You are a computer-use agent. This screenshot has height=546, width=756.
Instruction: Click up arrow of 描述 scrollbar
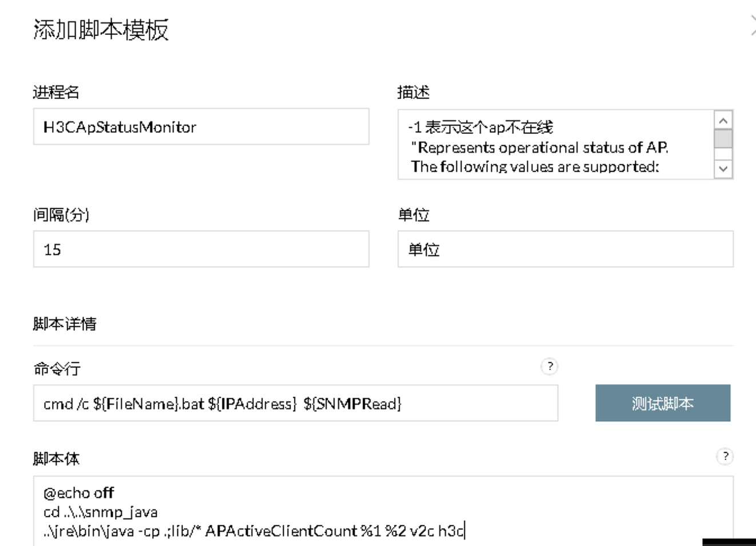click(723, 120)
